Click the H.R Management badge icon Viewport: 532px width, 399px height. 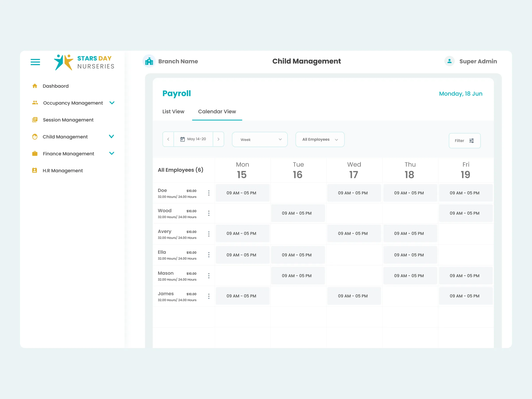coord(35,170)
